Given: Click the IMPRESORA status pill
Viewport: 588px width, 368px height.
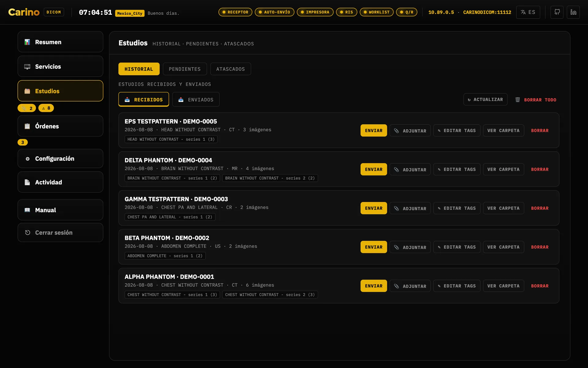Looking at the screenshot, I should [x=315, y=12].
